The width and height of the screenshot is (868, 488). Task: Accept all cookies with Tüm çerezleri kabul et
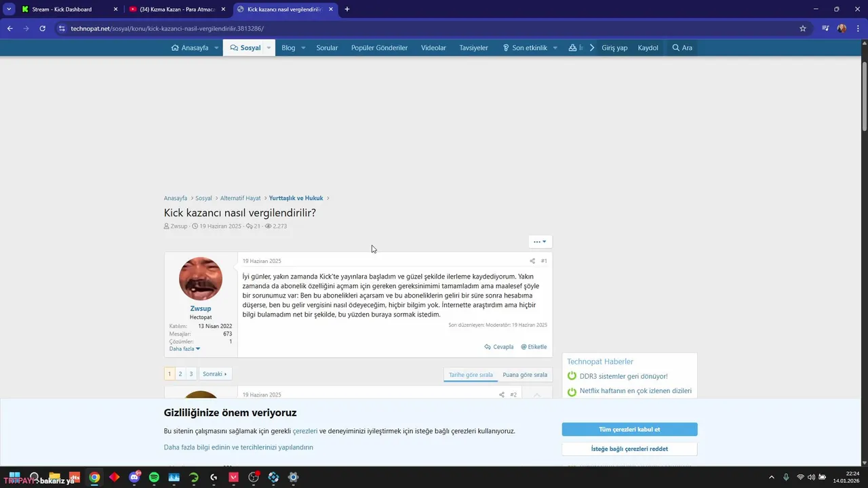coord(629,430)
